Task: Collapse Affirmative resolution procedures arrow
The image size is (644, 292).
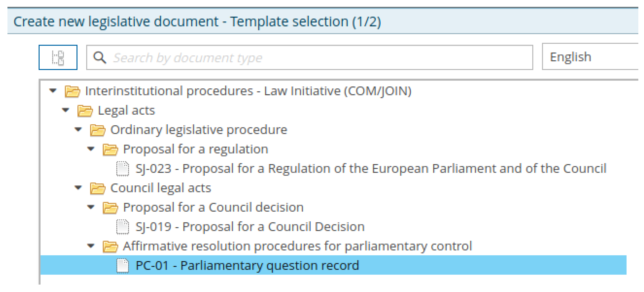Action: [91, 246]
